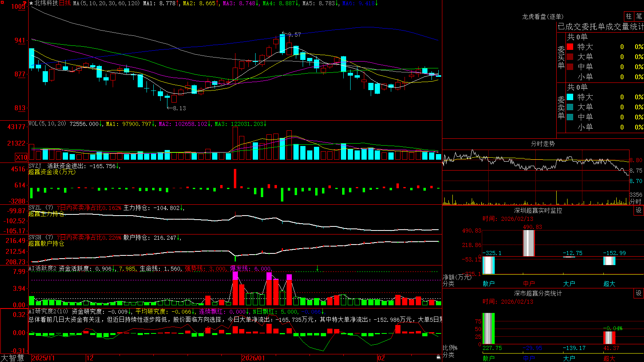The image size is (644, 362).
Task: Click the 笔 tick-view button
Action: coord(639,16)
